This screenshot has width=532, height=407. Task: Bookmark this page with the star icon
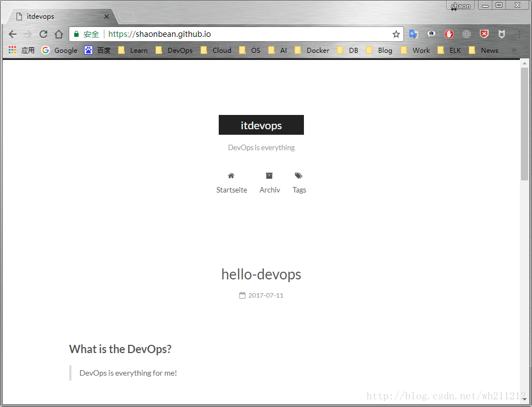396,34
